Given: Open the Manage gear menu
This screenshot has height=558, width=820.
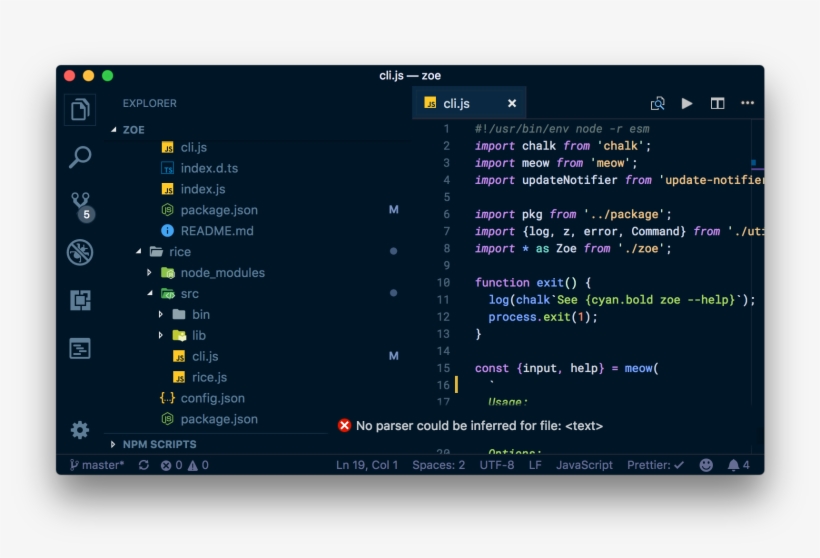Looking at the screenshot, I should (x=79, y=430).
